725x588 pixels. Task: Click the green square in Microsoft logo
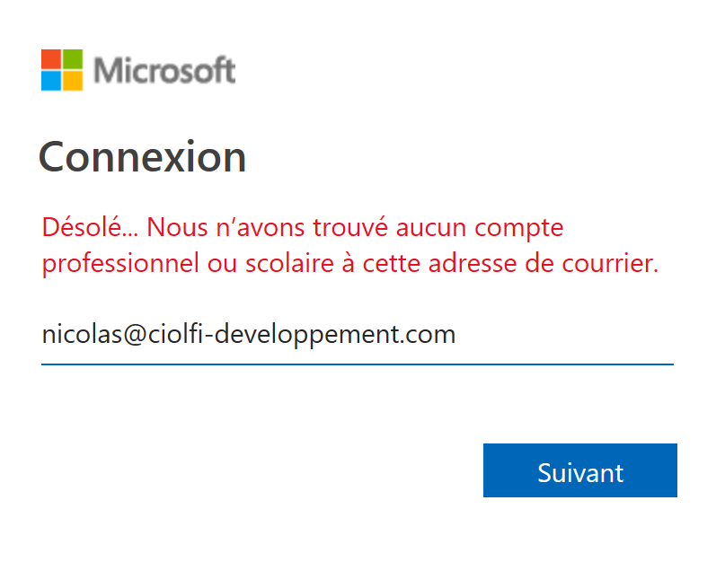pos(73,59)
